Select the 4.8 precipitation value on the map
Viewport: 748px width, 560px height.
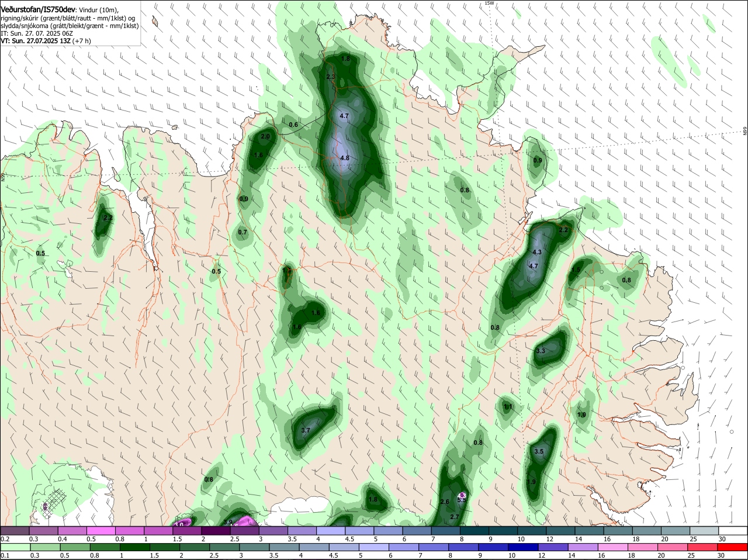pyautogui.click(x=345, y=158)
